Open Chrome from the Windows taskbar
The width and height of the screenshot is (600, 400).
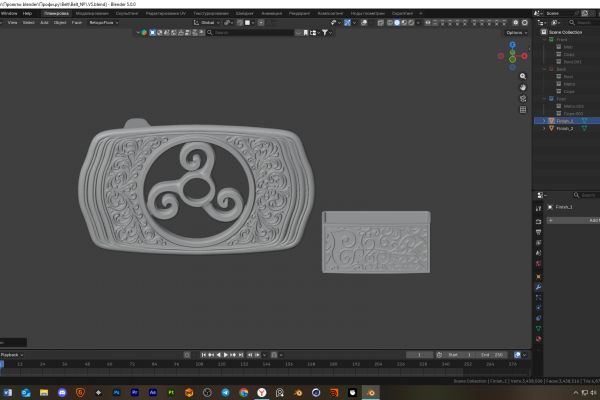(x=243, y=392)
